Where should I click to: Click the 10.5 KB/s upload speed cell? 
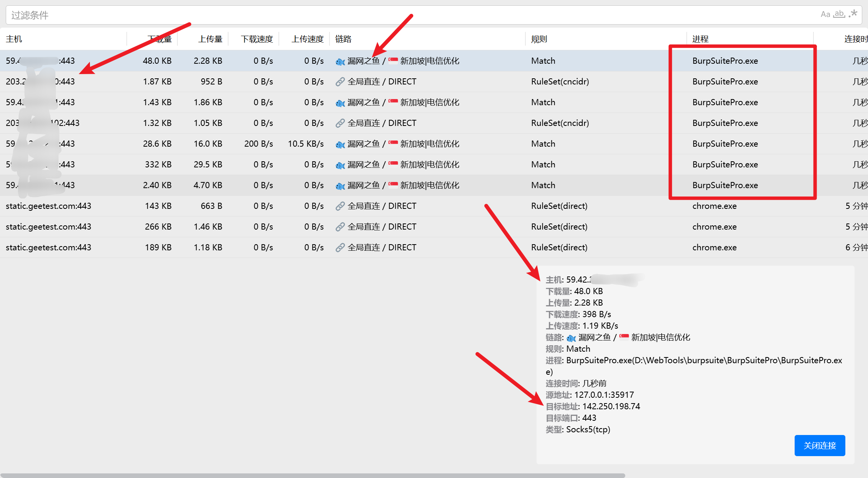pyautogui.click(x=306, y=144)
